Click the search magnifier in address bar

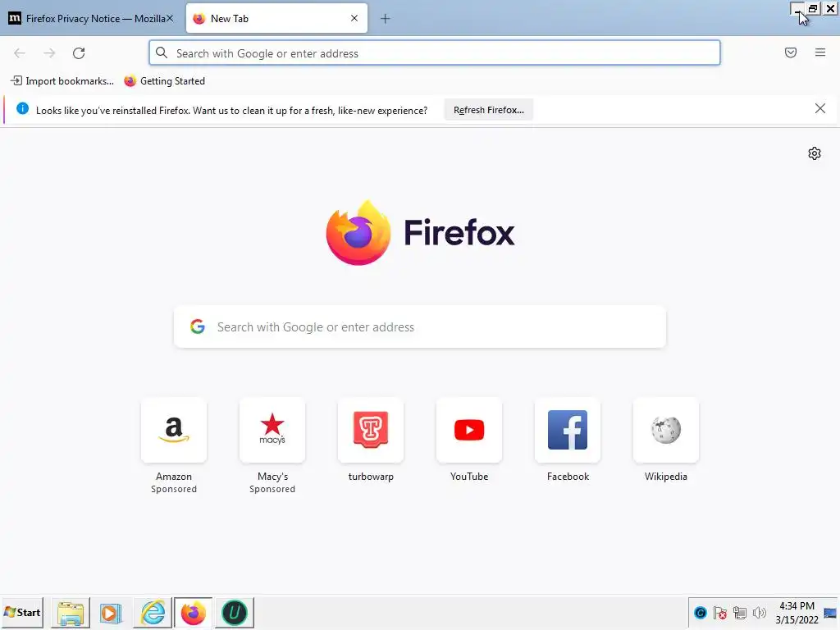click(162, 52)
